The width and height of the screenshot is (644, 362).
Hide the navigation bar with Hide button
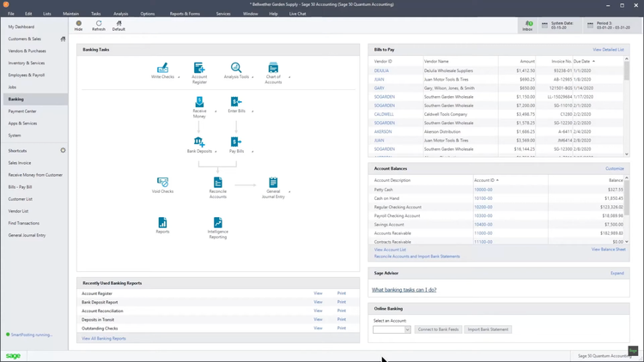pos(78,26)
